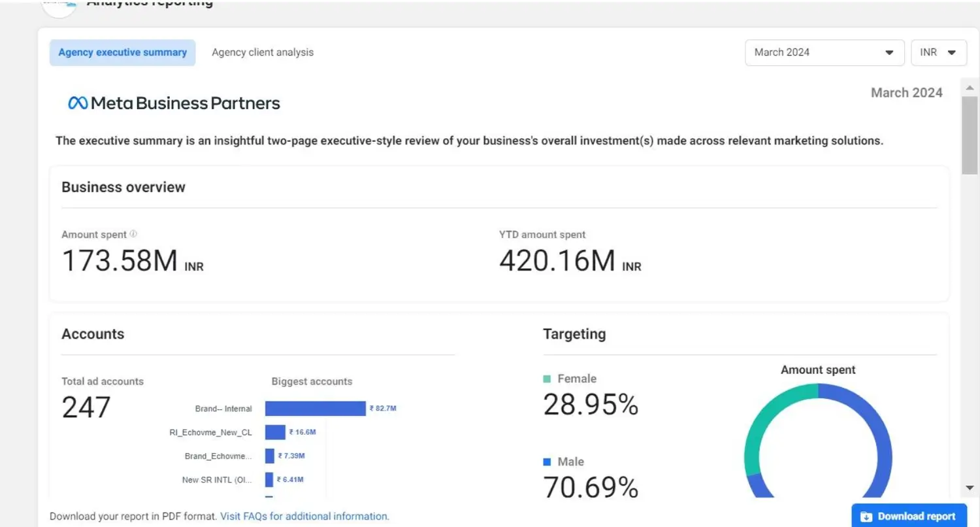Click the New SR INTL ₹6.41M bar
This screenshot has height=527, width=980.
(x=269, y=479)
